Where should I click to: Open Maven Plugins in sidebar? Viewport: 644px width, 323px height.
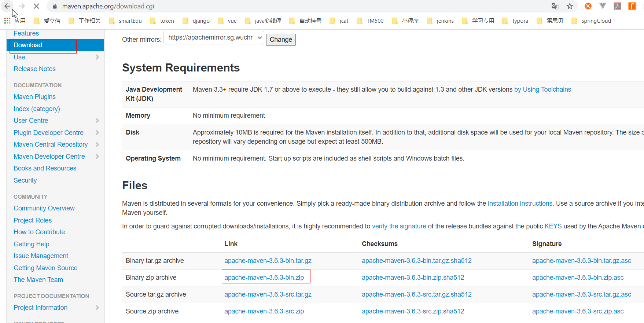pyautogui.click(x=34, y=97)
